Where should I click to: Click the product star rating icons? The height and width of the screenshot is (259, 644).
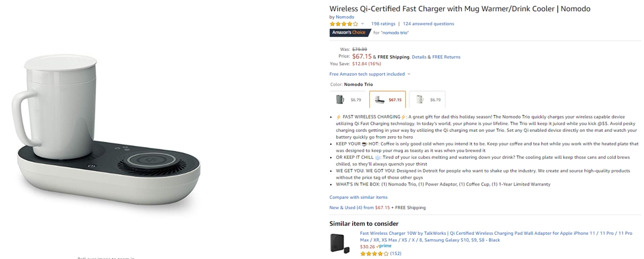pos(343,24)
